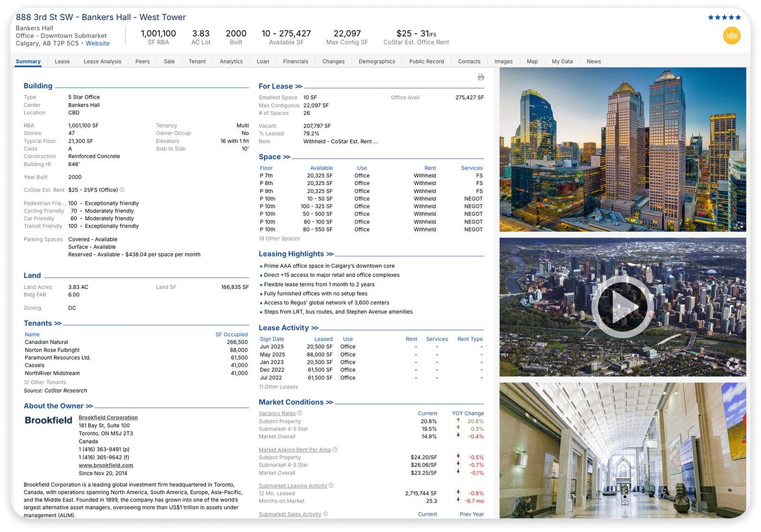Click the Floor column header in Space

pyautogui.click(x=266, y=168)
